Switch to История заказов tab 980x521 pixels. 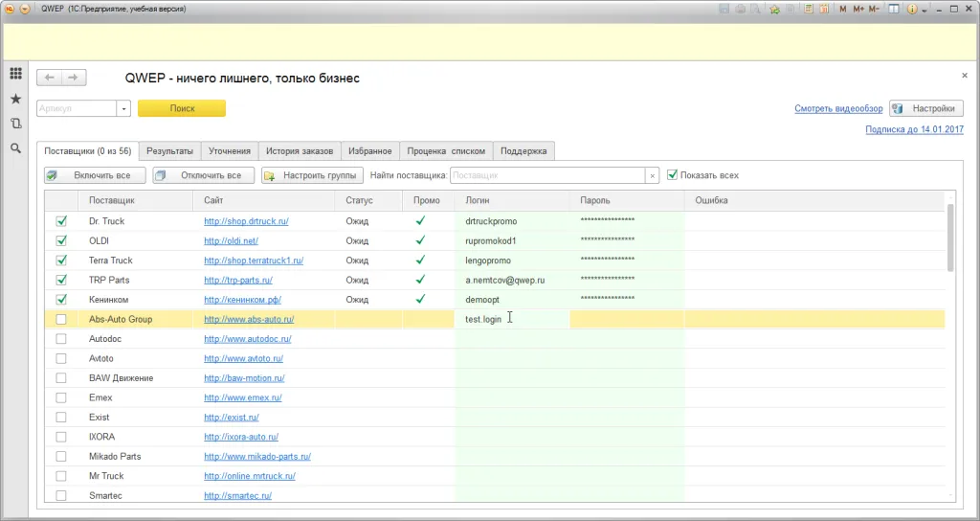click(300, 150)
